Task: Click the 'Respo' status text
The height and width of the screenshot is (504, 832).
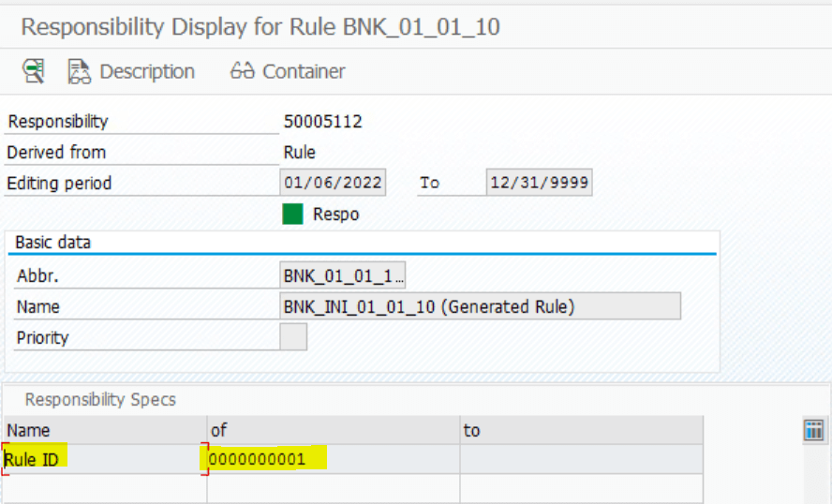Action: tap(335, 215)
